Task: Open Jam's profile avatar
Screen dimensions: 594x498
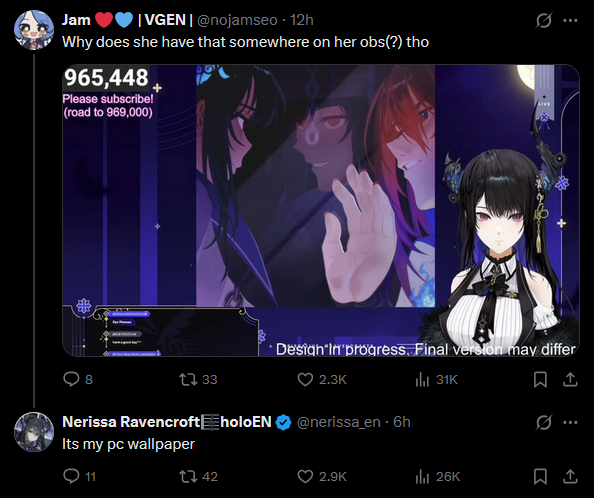Action: (x=34, y=30)
